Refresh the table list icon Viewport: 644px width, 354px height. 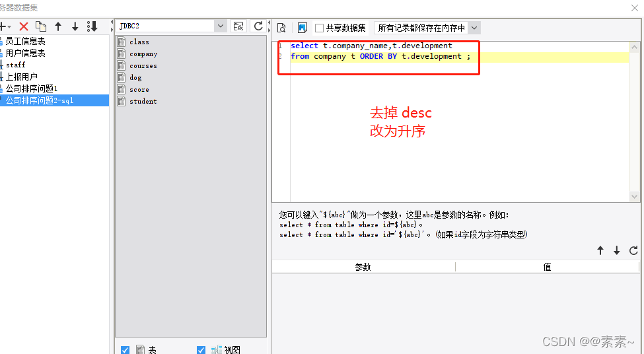pyautogui.click(x=258, y=26)
